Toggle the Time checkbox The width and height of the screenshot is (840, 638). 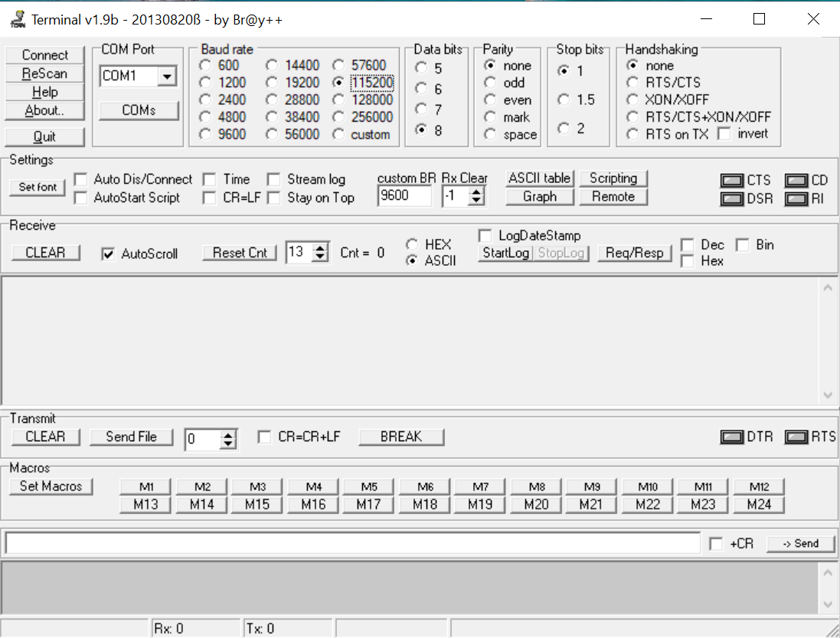[x=210, y=179]
